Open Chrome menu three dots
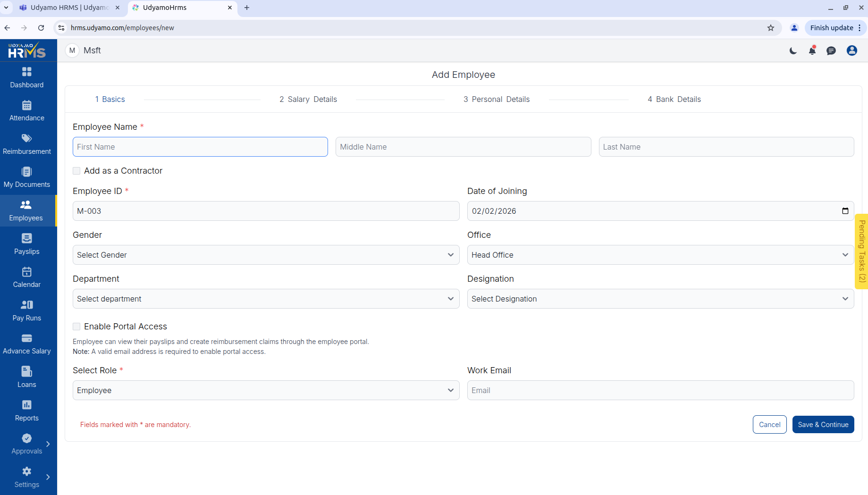Image resolution: width=868 pixels, height=495 pixels. pyautogui.click(x=860, y=28)
